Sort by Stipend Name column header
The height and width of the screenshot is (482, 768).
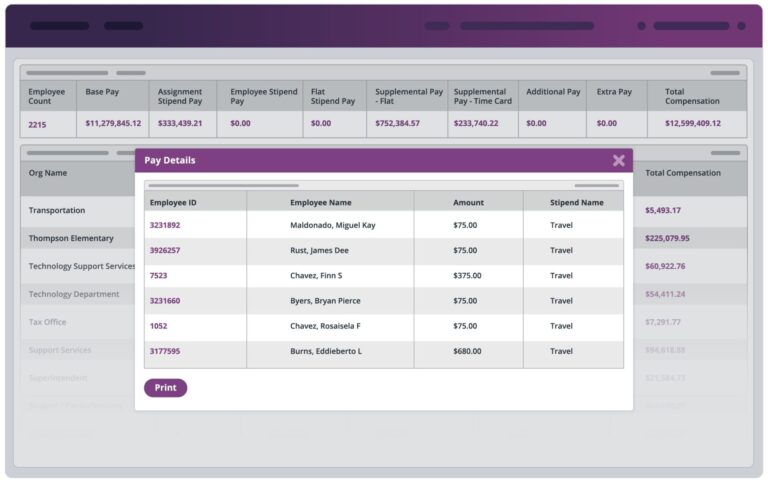[x=576, y=202]
